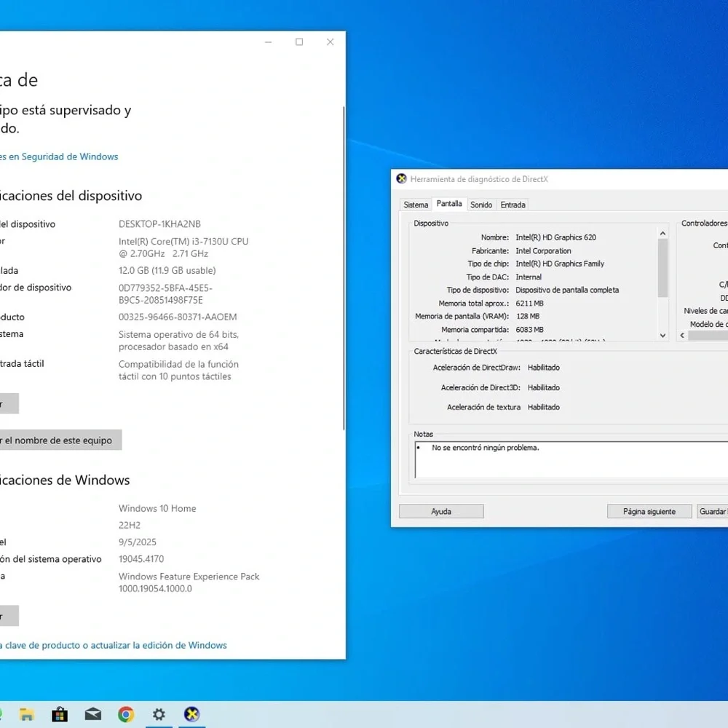
Task: Select the 6211 MB total memory value
Action: coord(529,303)
